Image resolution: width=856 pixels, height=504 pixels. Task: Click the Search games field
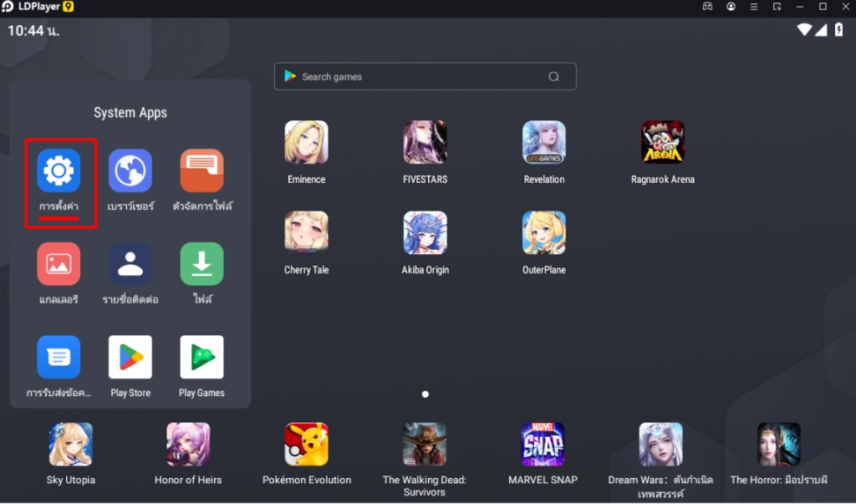click(425, 76)
